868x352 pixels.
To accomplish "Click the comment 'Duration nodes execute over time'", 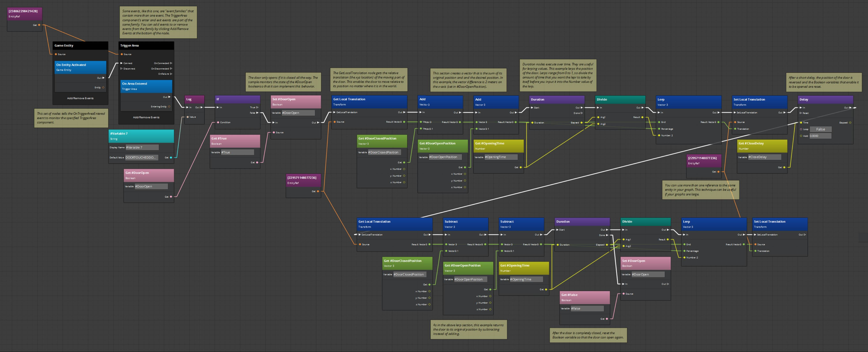I will tap(558, 75).
